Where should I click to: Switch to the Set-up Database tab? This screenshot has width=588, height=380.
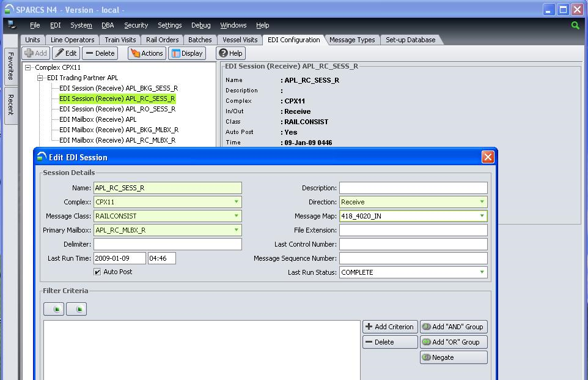pyautogui.click(x=411, y=40)
